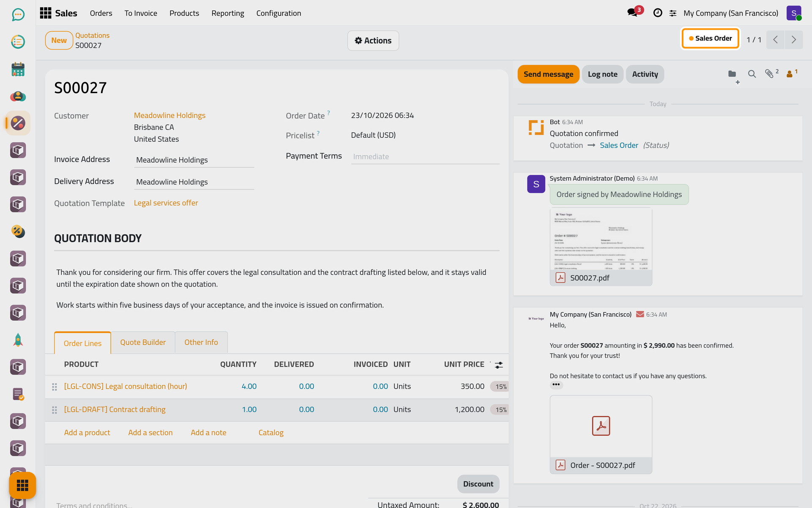Screen dimensions: 812x508
Task: Open optional columns settings in order lines
Action: (499, 365)
